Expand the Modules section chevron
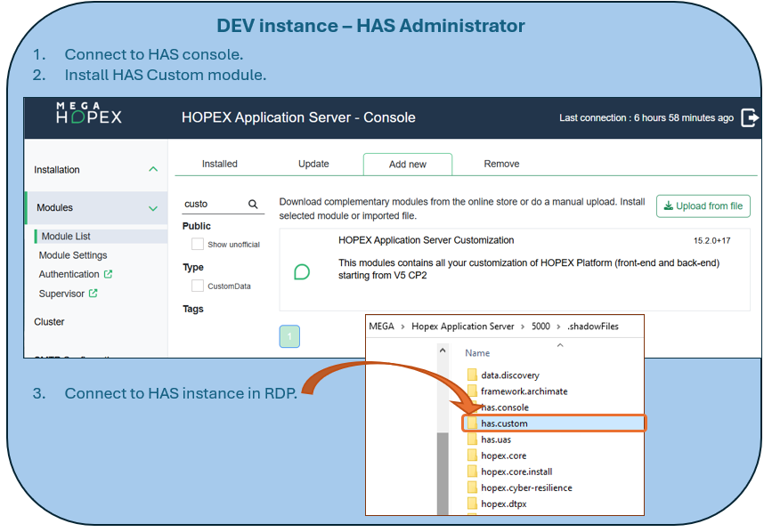This screenshot has height=532, width=764. pos(153,208)
